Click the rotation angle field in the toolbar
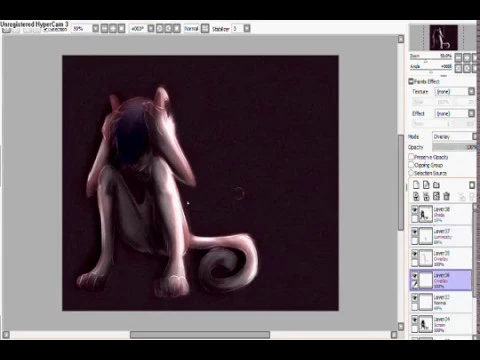This screenshot has width=480, height=360. pos(138,29)
